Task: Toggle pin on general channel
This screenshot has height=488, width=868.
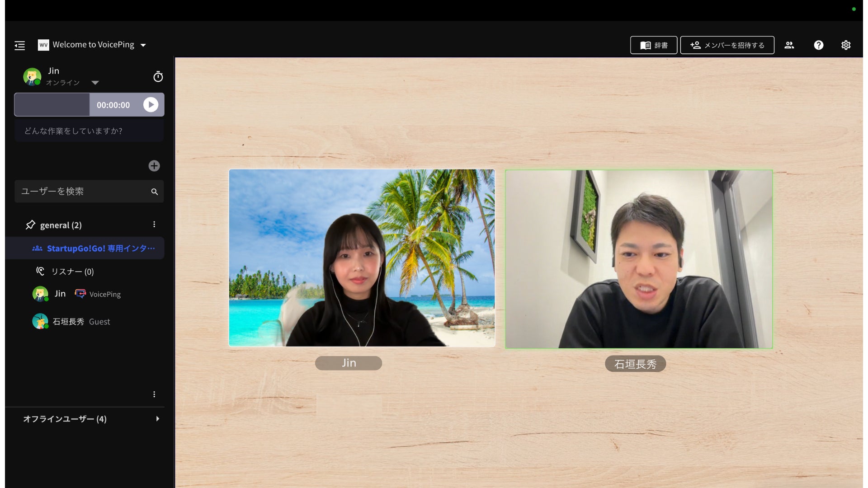Action: (x=30, y=225)
